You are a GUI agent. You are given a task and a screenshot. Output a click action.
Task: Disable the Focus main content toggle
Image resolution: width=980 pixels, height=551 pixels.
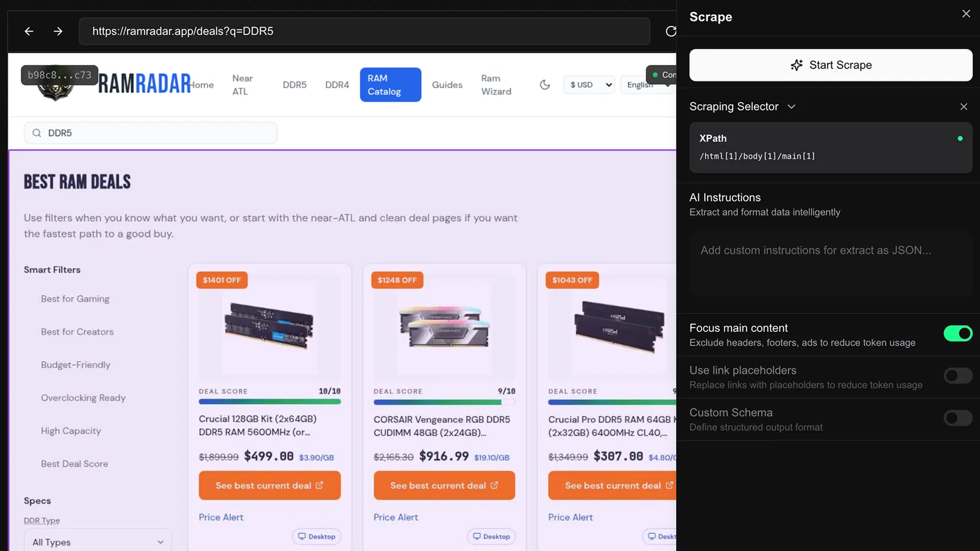958,334
